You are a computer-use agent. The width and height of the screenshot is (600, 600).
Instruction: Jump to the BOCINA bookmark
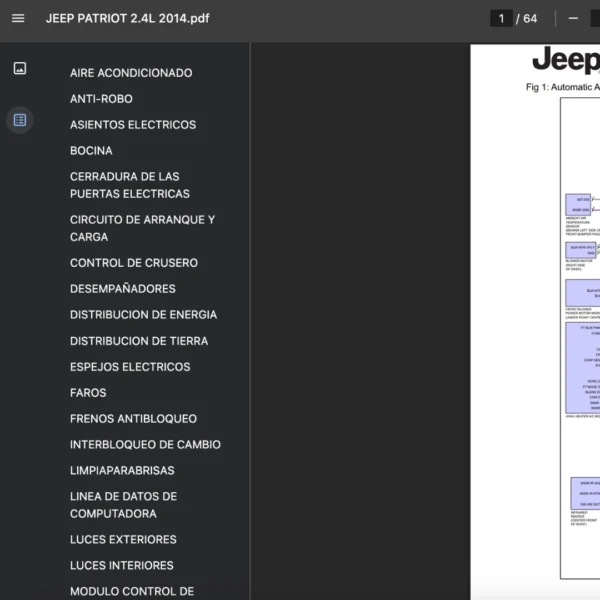tap(91, 151)
